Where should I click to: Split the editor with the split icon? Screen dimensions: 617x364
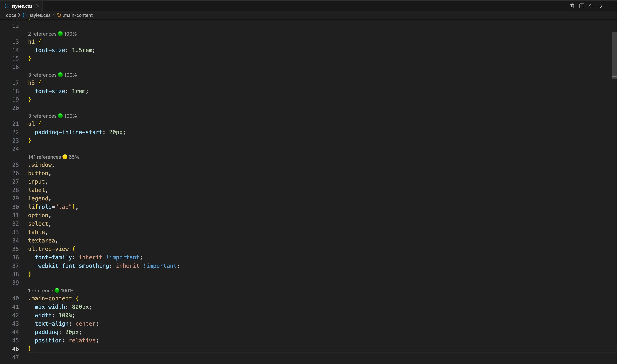pyautogui.click(x=581, y=6)
